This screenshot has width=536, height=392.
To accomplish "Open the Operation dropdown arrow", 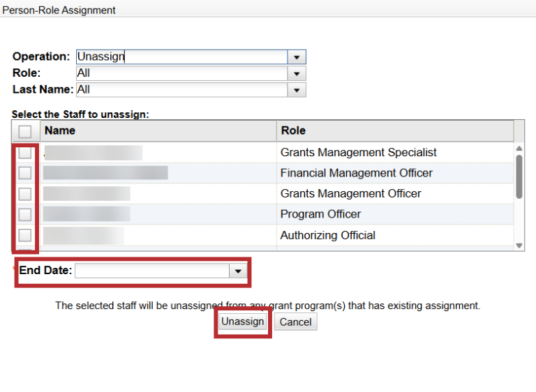I will [297, 57].
